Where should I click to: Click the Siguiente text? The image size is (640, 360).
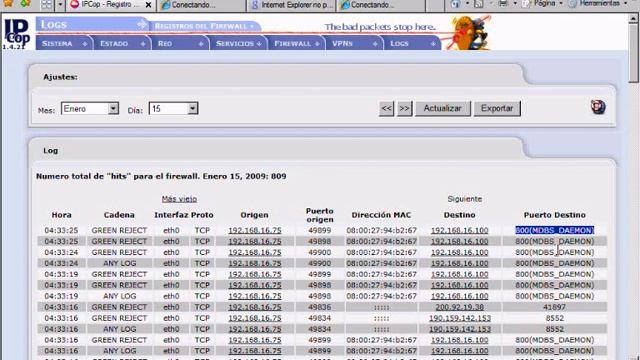coord(464,199)
